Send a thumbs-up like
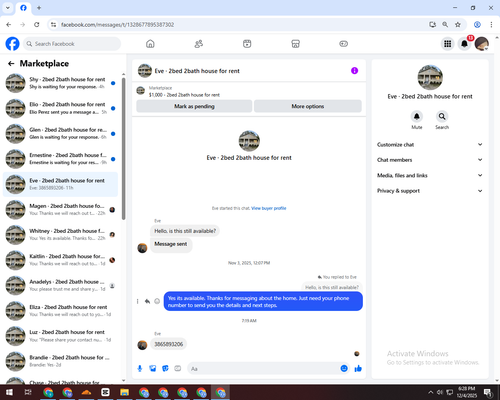The image size is (500, 400). point(358,368)
